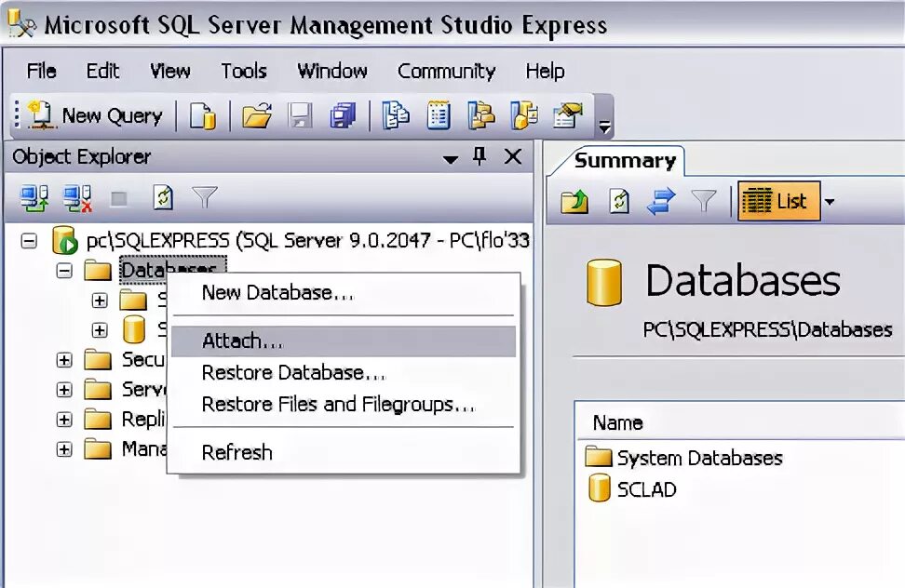Expand the Replication folder node
Screen dimensions: 905x588
tap(64, 419)
